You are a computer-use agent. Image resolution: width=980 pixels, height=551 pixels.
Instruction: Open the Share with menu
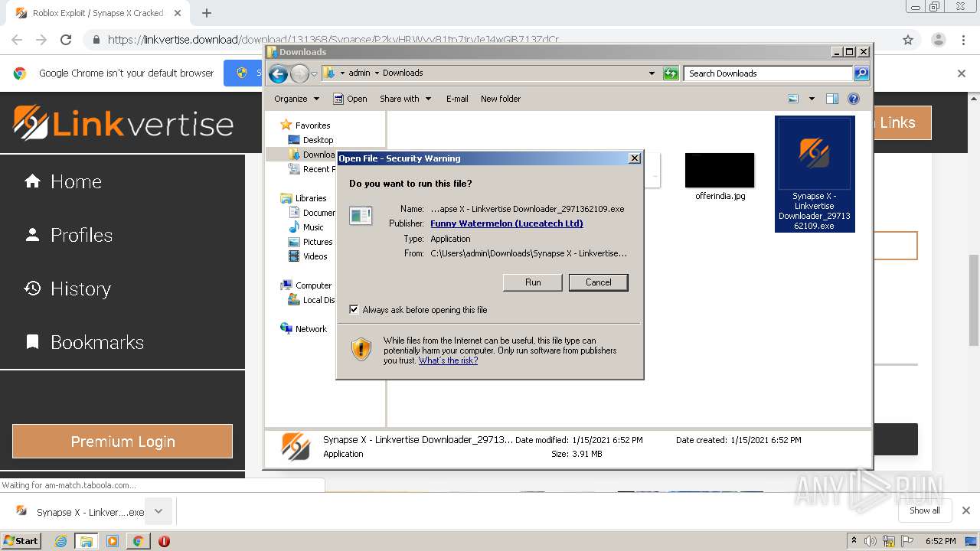tap(405, 99)
